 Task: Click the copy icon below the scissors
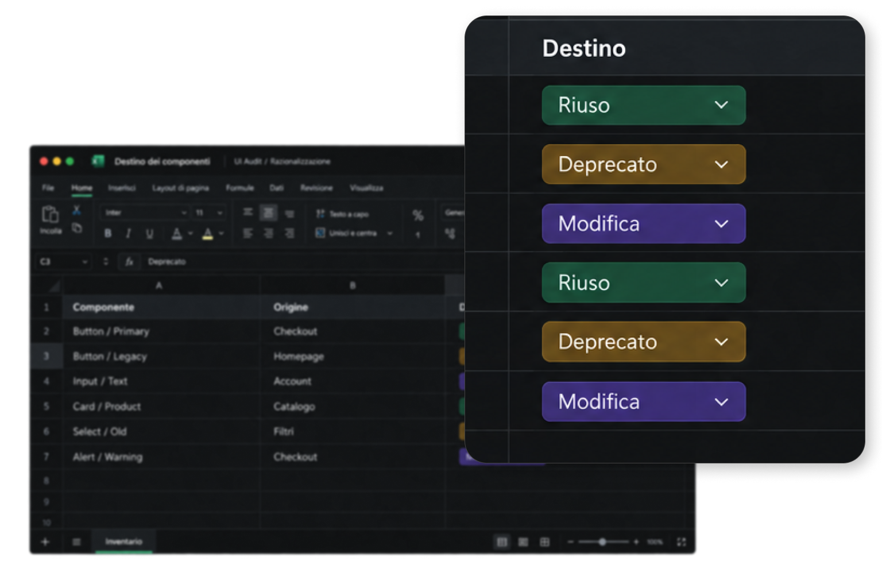click(x=76, y=228)
